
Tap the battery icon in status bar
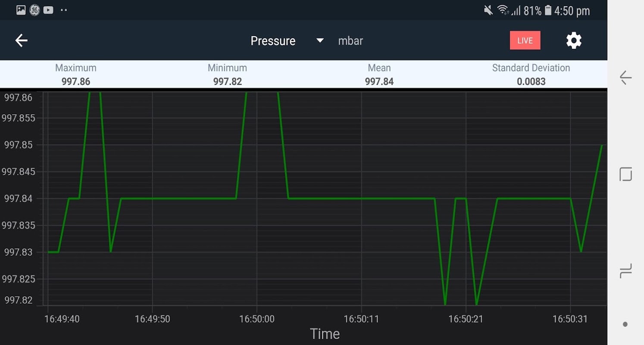tap(548, 10)
